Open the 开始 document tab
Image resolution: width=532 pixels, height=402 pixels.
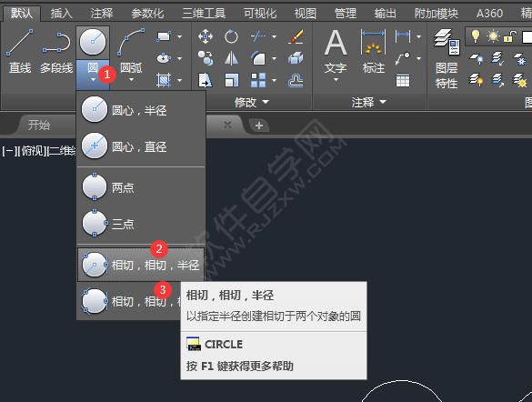click(39, 125)
